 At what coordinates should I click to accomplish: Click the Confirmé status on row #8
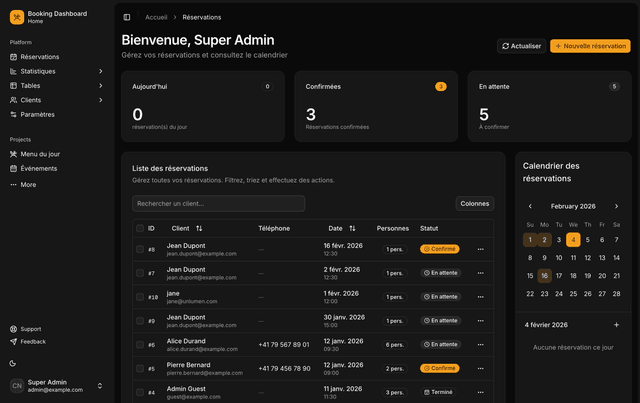click(x=440, y=249)
